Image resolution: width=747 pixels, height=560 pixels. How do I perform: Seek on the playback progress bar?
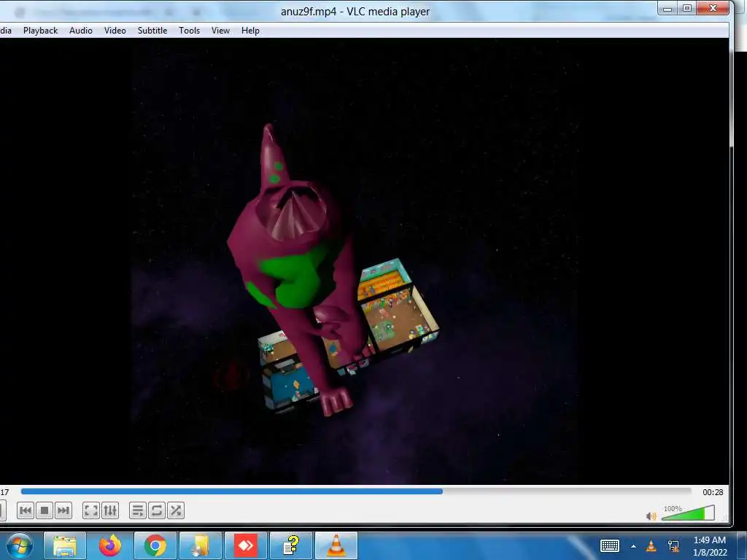(x=356, y=491)
